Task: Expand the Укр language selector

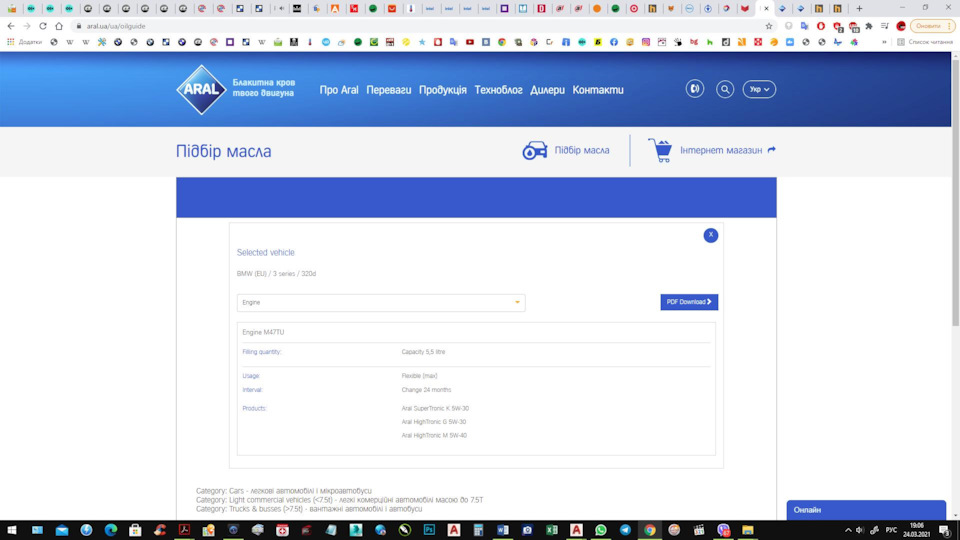Action: click(x=759, y=89)
